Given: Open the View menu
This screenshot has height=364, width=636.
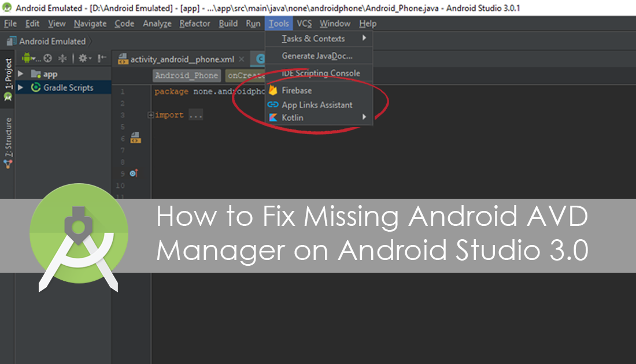Looking at the screenshot, I should pos(57,24).
